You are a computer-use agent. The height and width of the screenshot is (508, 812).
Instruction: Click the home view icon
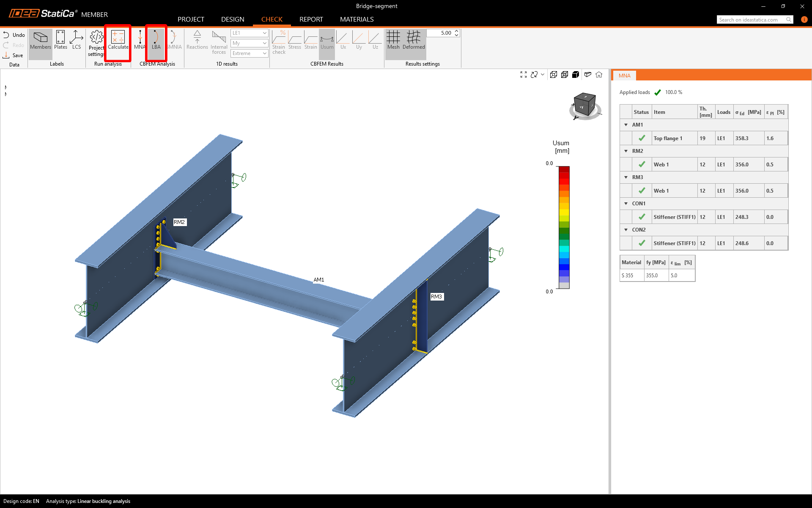pyautogui.click(x=599, y=75)
